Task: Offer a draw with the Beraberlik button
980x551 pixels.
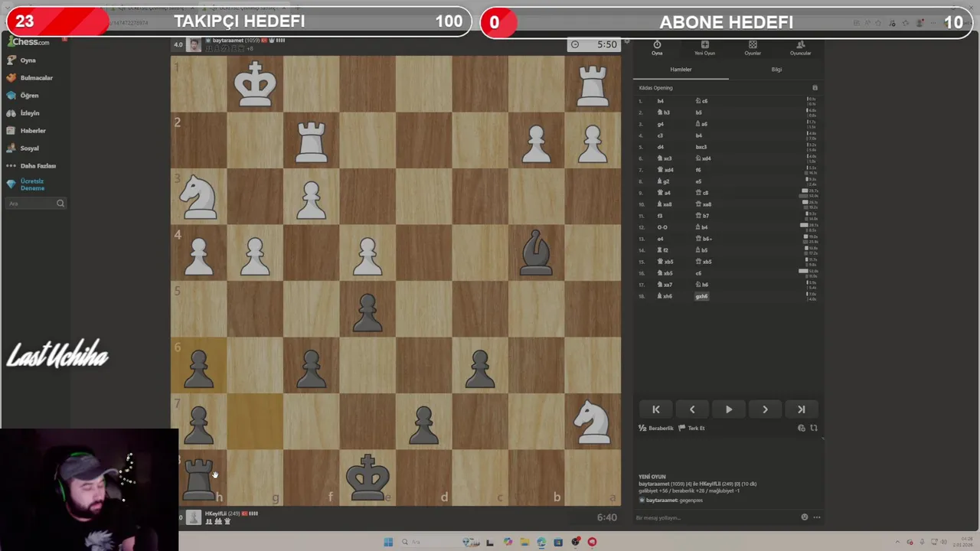Action: coord(657,429)
